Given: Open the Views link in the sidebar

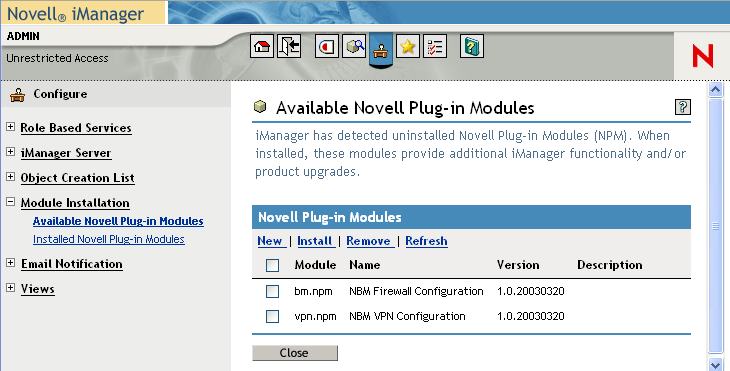Looking at the screenshot, I should coord(38,289).
